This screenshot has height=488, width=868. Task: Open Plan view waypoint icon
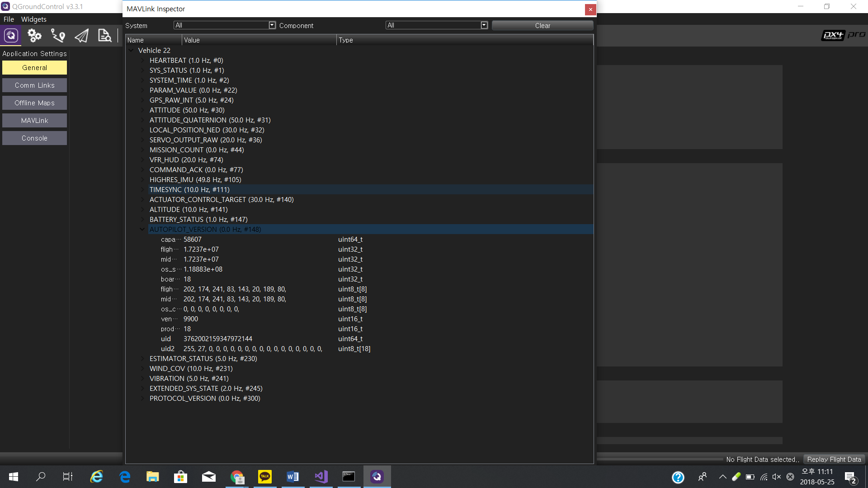58,35
